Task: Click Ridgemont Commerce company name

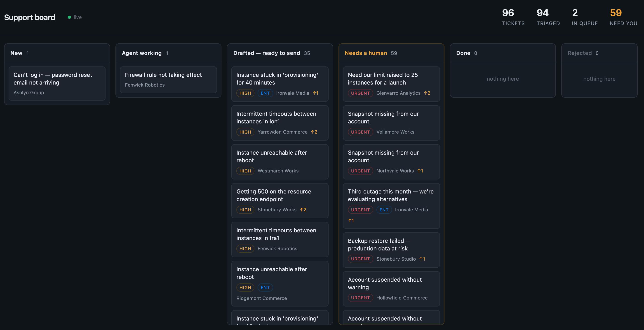Action: click(261, 298)
